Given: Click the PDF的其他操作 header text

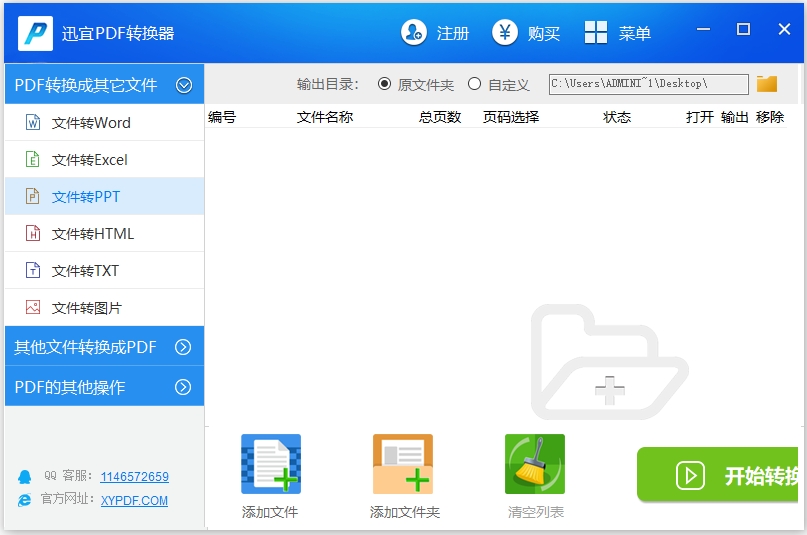Looking at the screenshot, I should [70, 387].
